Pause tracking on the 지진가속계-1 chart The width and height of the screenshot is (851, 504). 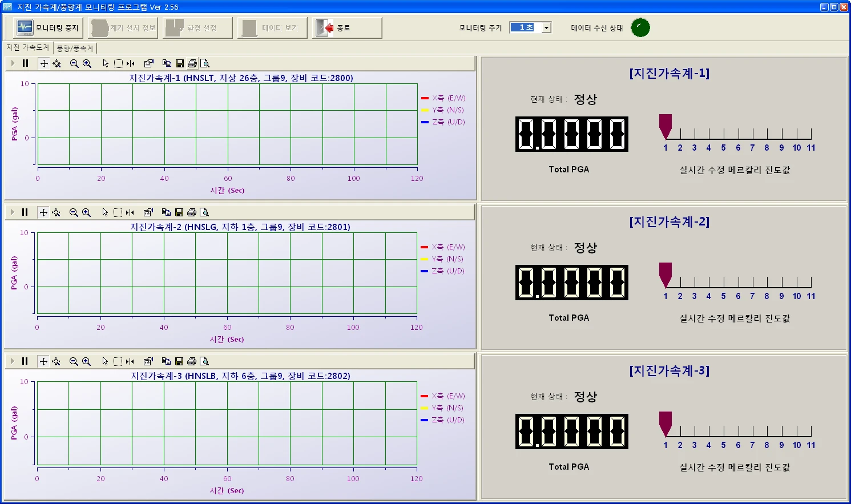coord(25,63)
